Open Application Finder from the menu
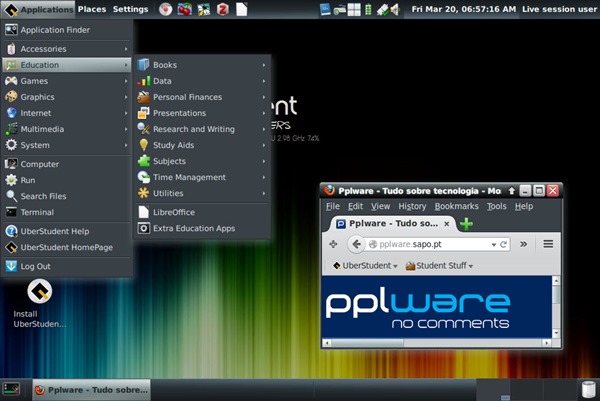Screen dimensions: 600x401 pyautogui.click(x=67, y=30)
